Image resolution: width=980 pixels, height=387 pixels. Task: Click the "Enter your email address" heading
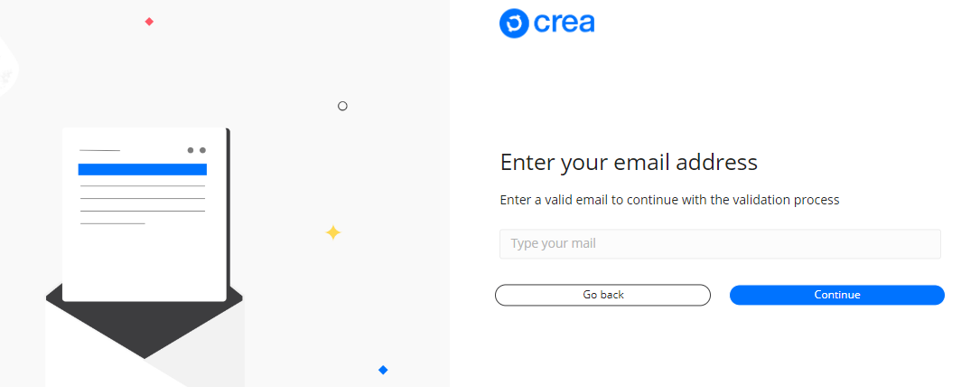(629, 163)
